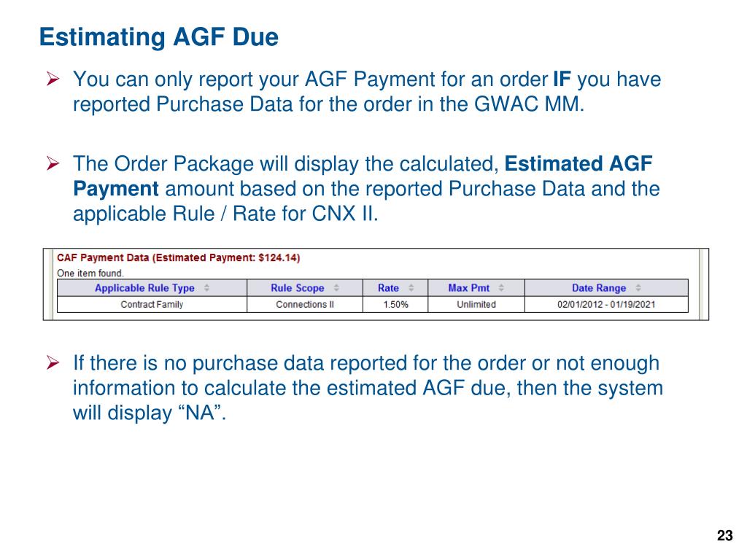Toggle sort icon next to Rate
The image size is (747, 560).
pyautogui.click(x=411, y=287)
